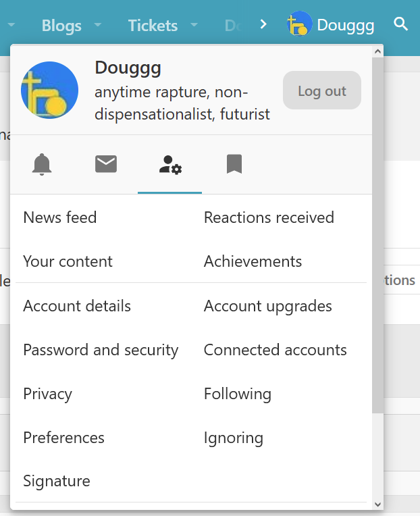The image size is (420, 516).
Task: Open the Preferences menu entry
Action: click(64, 438)
